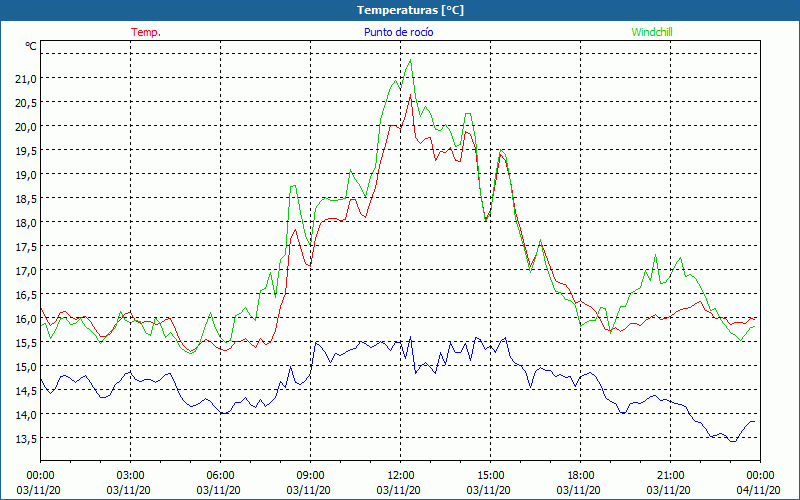Image resolution: width=800 pixels, height=500 pixels.
Task: Click the 14,0 y-axis value
Action: [26, 414]
